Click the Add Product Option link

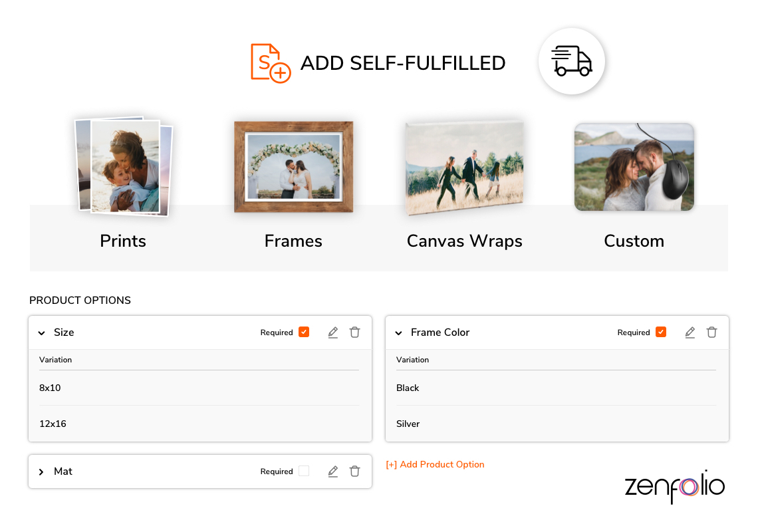point(436,465)
